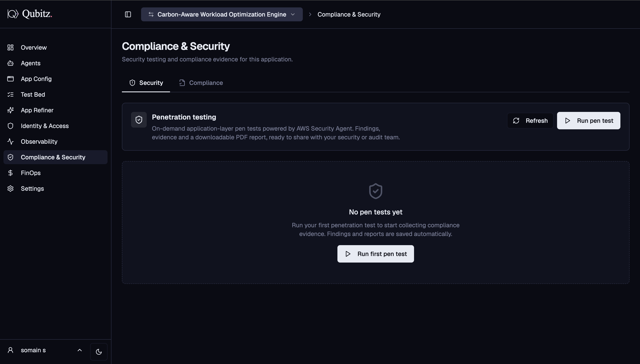Go to Settings in sidebar
Image resolution: width=640 pixels, height=364 pixels.
coord(56,189)
